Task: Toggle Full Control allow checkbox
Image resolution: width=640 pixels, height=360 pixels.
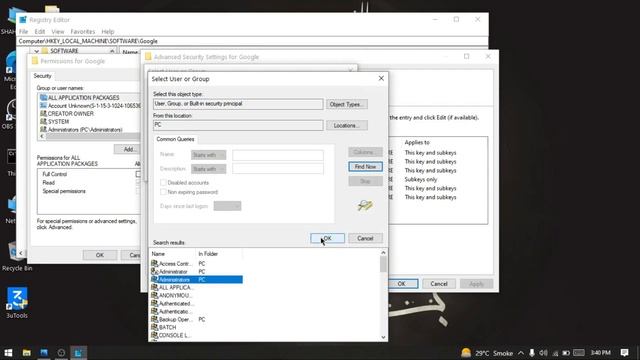Action: coord(138,174)
